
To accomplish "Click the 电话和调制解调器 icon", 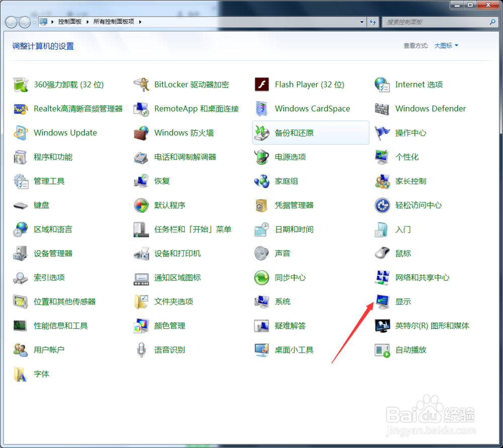I will coord(141,157).
